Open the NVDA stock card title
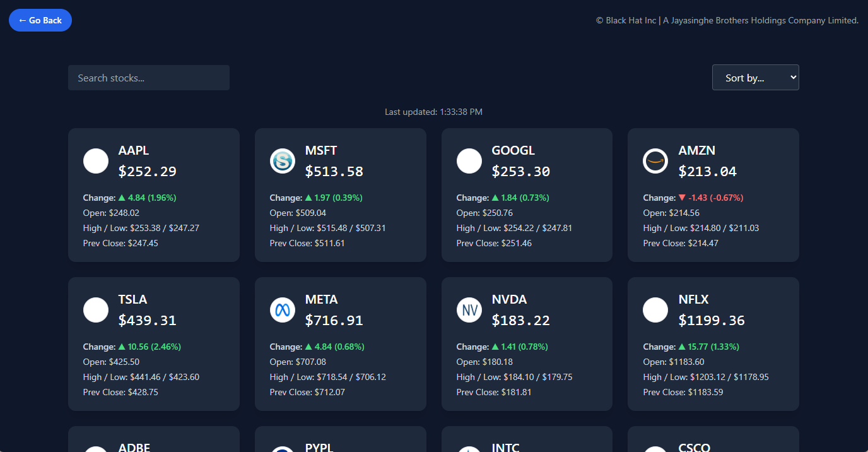The image size is (868, 452). coord(509,299)
